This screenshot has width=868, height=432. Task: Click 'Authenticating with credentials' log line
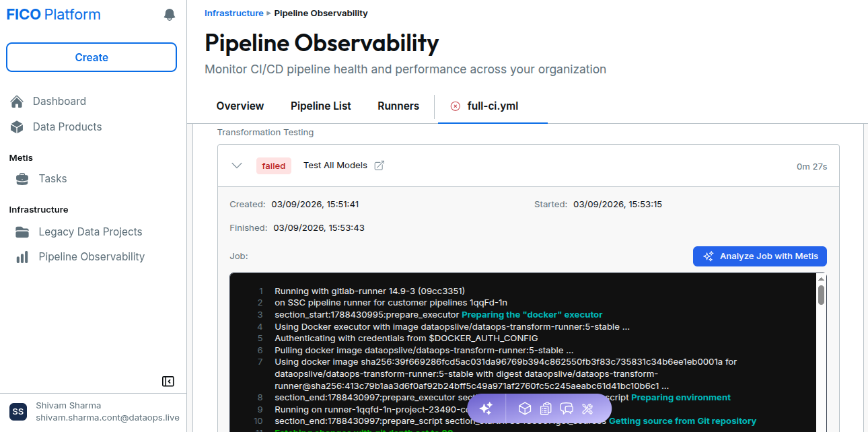coord(406,338)
